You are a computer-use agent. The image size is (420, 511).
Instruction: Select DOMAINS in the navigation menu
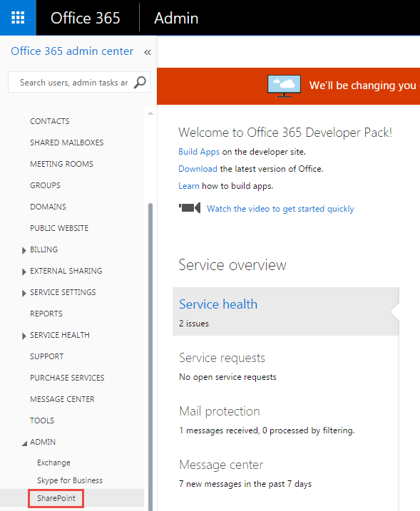click(48, 207)
